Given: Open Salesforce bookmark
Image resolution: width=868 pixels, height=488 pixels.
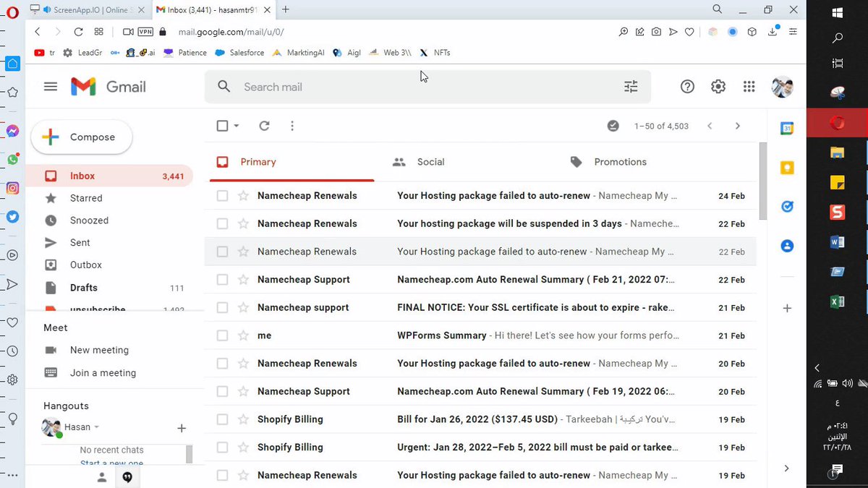Looking at the screenshot, I should pyautogui.click(x=239, y=53).
